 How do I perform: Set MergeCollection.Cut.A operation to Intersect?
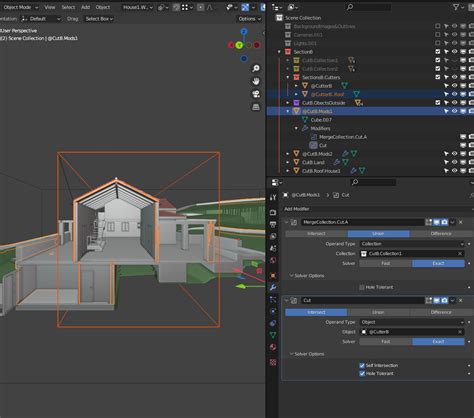[x=316, y=234]
